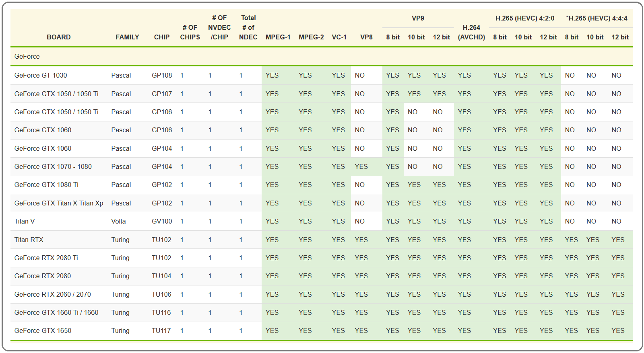Click the VP8 column header

[x=366, y=37]
